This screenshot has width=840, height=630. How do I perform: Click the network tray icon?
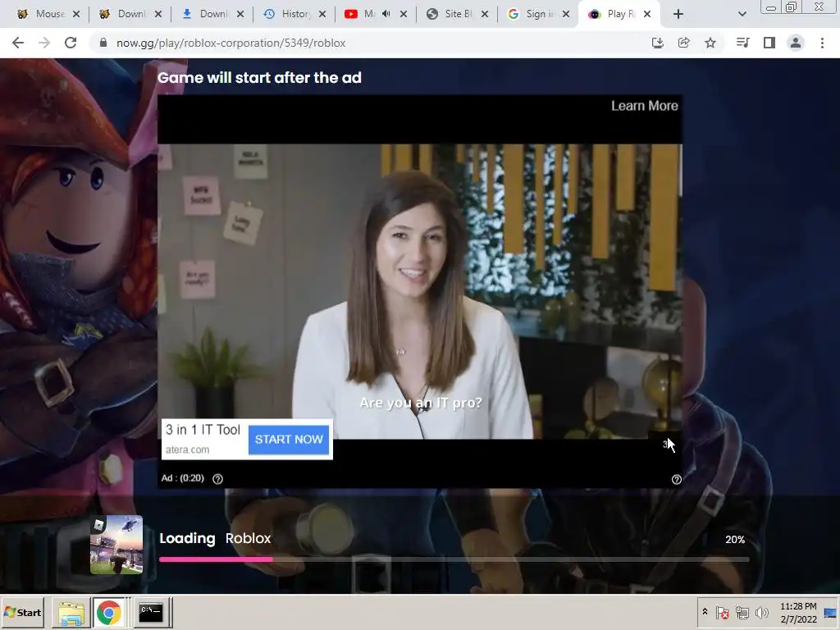[x=742, y=612]
